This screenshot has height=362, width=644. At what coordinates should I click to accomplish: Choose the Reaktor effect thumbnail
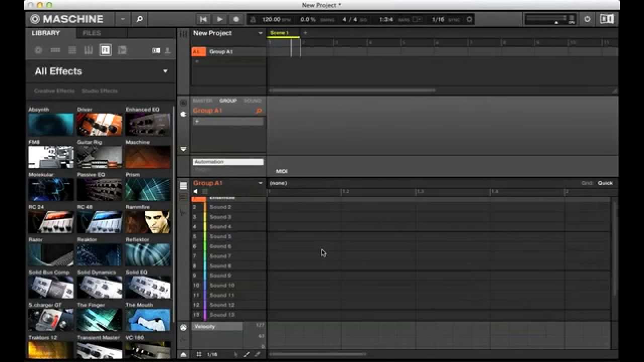coord(99,254)
